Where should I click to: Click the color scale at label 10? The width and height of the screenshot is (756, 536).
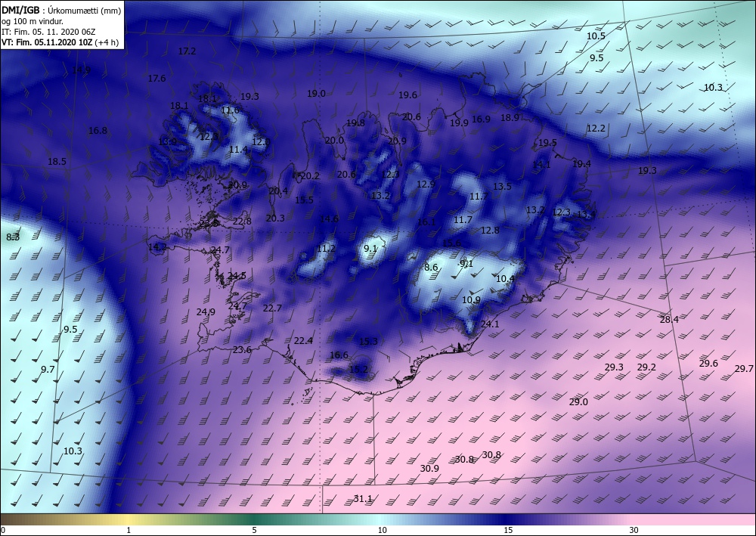tap(383, 530)
